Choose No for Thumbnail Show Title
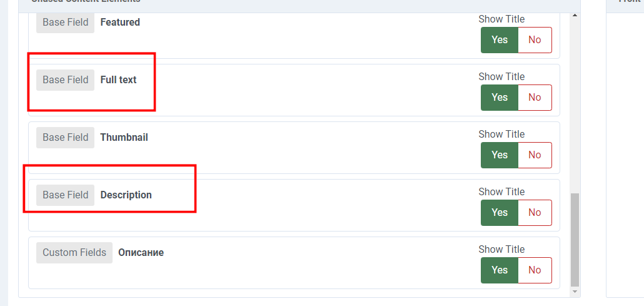The width and height of the screenshot is (644, 306). click(x=535, y=155)
